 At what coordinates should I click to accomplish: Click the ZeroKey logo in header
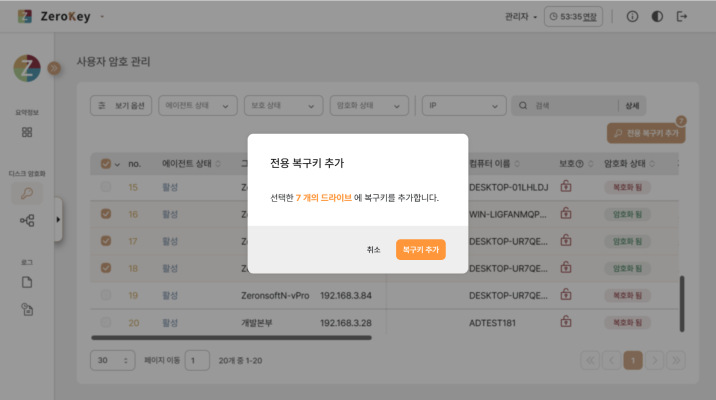[25, 16]
